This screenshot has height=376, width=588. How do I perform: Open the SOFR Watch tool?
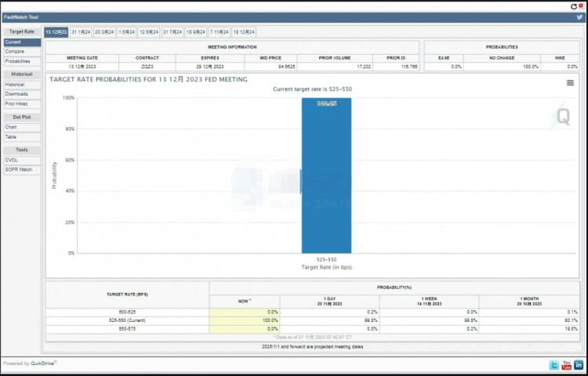[x=22, y=170]
